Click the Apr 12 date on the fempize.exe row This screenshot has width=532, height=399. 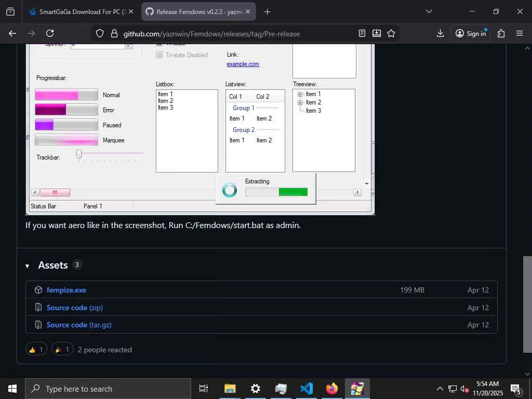478,290
